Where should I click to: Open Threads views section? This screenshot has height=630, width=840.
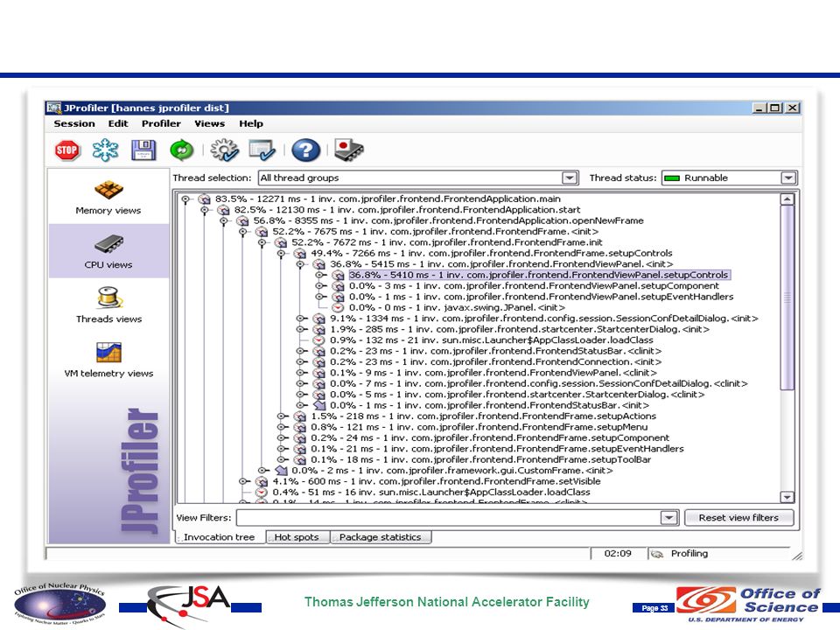click(108, 305)
